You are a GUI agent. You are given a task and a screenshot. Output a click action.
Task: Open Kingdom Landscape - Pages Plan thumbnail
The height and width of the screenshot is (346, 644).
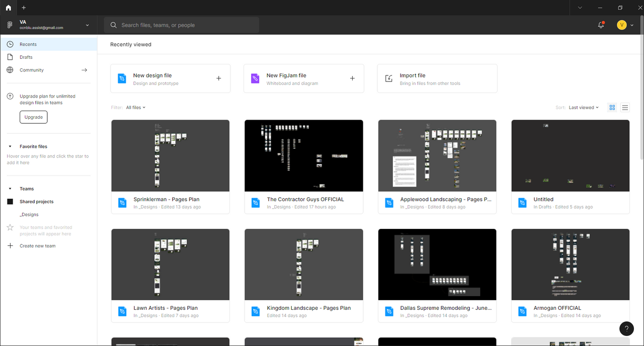tap(304, 265)
